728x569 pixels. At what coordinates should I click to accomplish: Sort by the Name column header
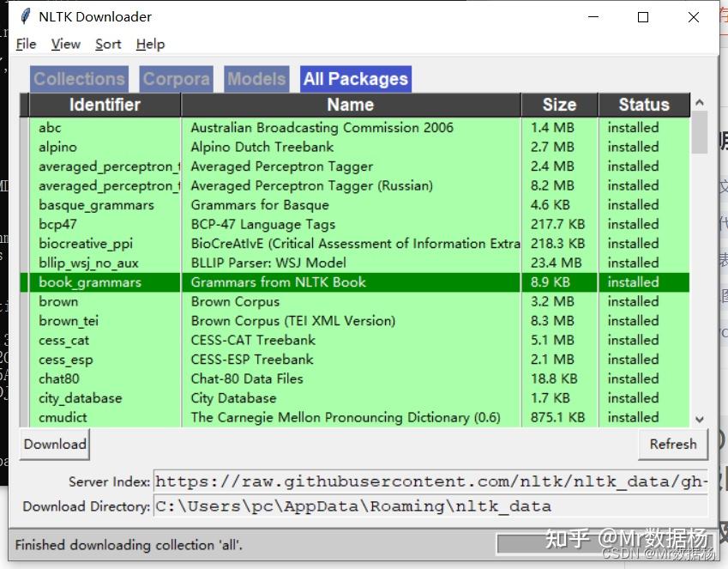(x=351, y=105)
